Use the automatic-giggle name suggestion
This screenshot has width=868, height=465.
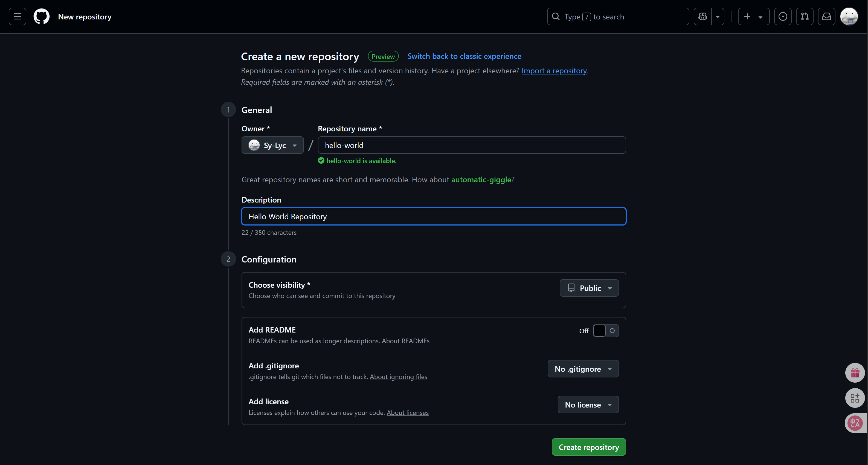[x=481, y=180]
